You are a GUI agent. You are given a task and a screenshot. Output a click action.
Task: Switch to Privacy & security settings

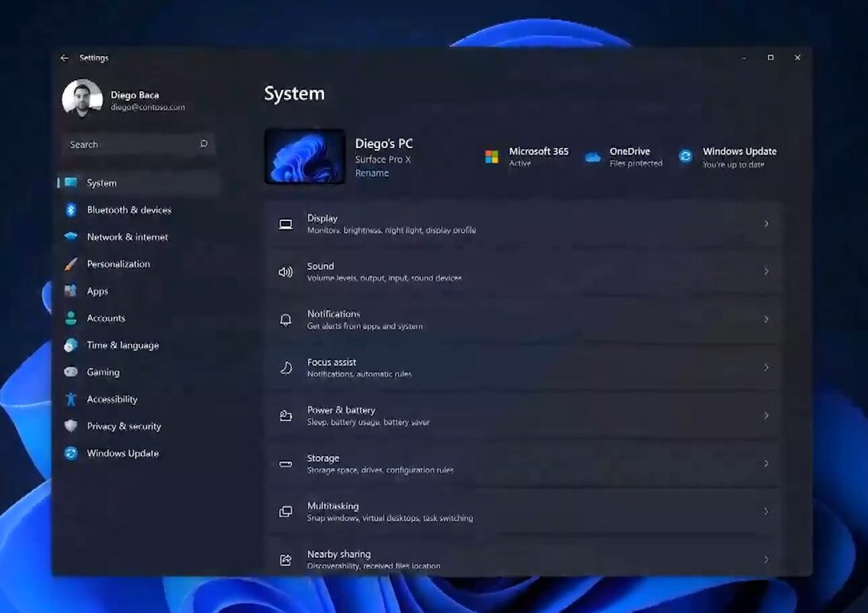click(123, 426)
